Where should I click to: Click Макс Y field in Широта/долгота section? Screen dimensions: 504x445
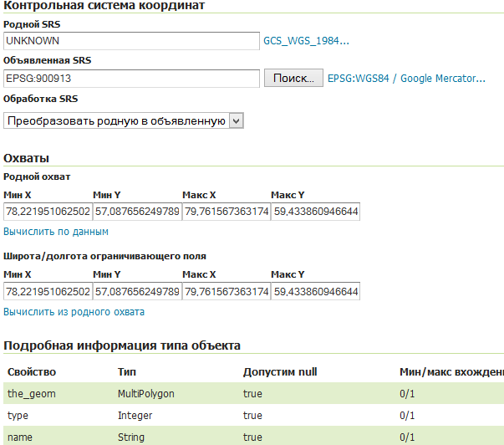(316, 292)
